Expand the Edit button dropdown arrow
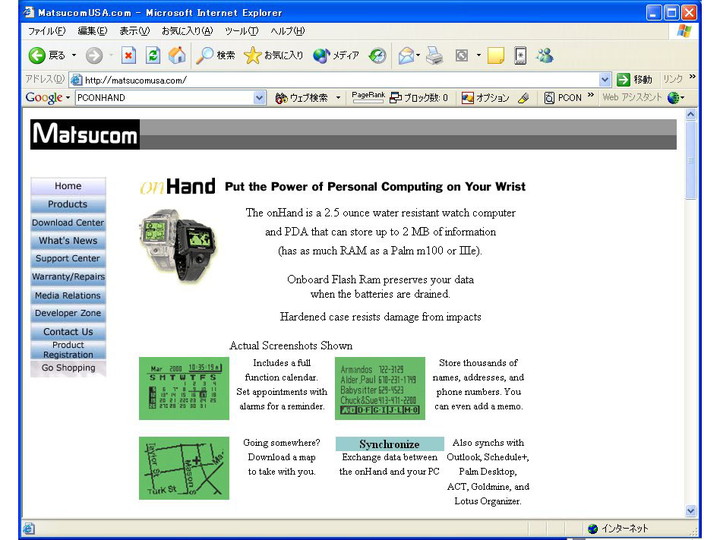This screenshot has width=720, height=540. coord(478,56)
